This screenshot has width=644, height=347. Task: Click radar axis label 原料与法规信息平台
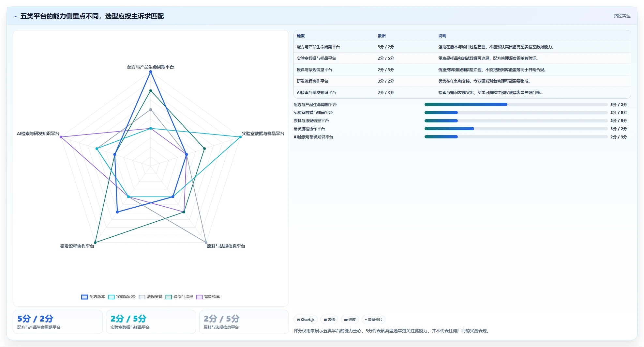226,246
